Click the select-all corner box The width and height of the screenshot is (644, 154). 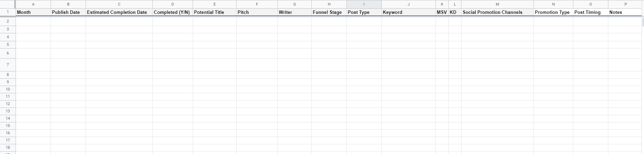(8, 4)
